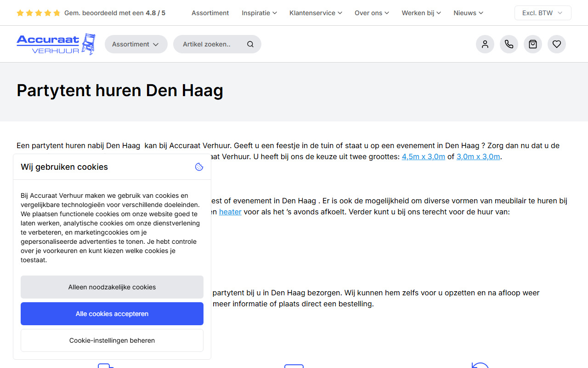Open the wishlist heart icon
The image size is (588, 368).
click(557, 44)
